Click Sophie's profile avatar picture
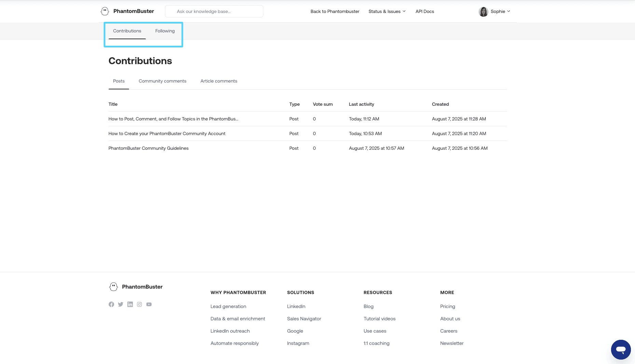The image size is (635, 364). point(483,12)
